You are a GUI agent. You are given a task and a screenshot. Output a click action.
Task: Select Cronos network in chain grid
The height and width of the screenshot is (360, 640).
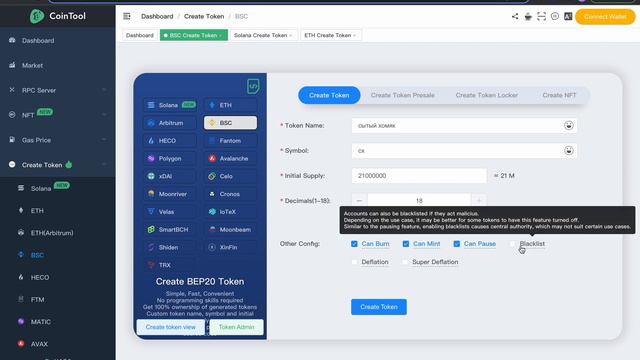[x=230, y=194]
